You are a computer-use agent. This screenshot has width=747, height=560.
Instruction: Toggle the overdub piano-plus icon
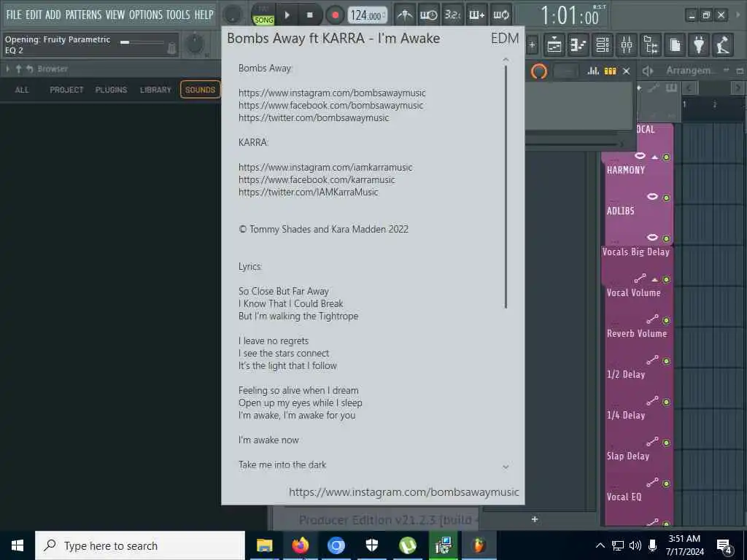point(476,15)
